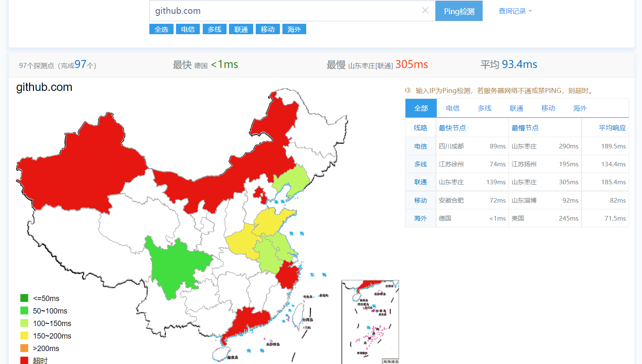Click the 海外 row link in table

click(x=420, y=218)
